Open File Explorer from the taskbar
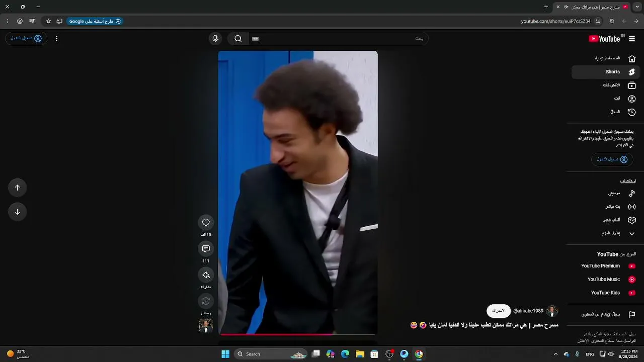 tap(360, 354)
